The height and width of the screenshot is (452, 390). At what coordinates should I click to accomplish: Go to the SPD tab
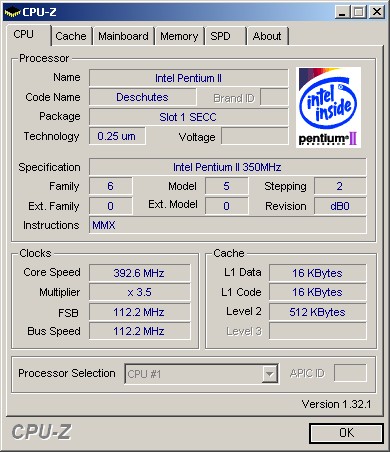[225, 36]
